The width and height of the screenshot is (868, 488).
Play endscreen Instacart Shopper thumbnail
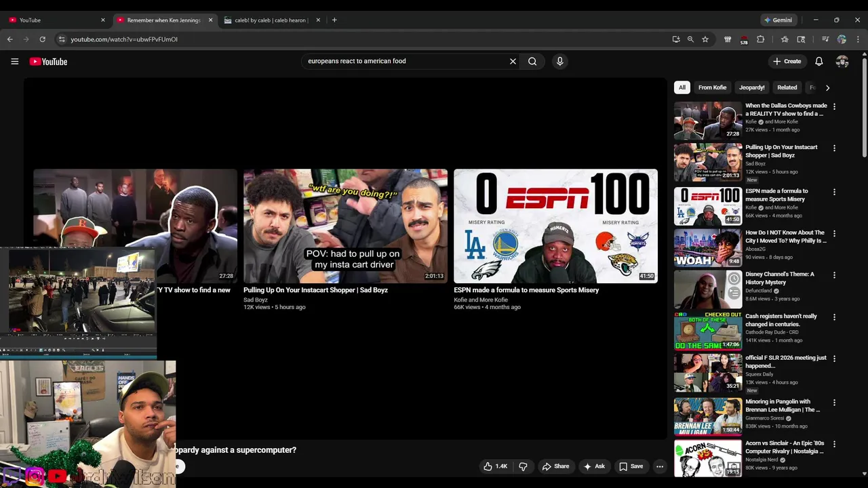345,226
